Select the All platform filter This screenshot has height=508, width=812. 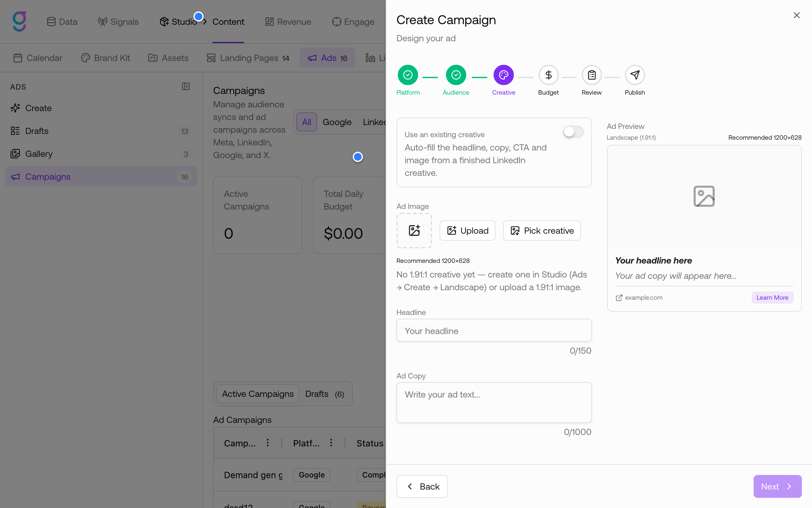pyautogui.click(x=307, y=122)
